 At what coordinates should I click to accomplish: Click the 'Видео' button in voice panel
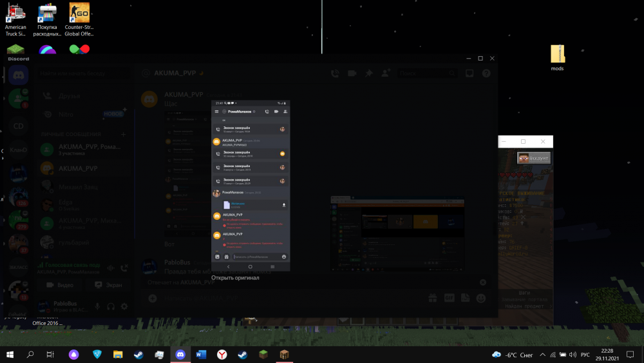coord(60,285)
